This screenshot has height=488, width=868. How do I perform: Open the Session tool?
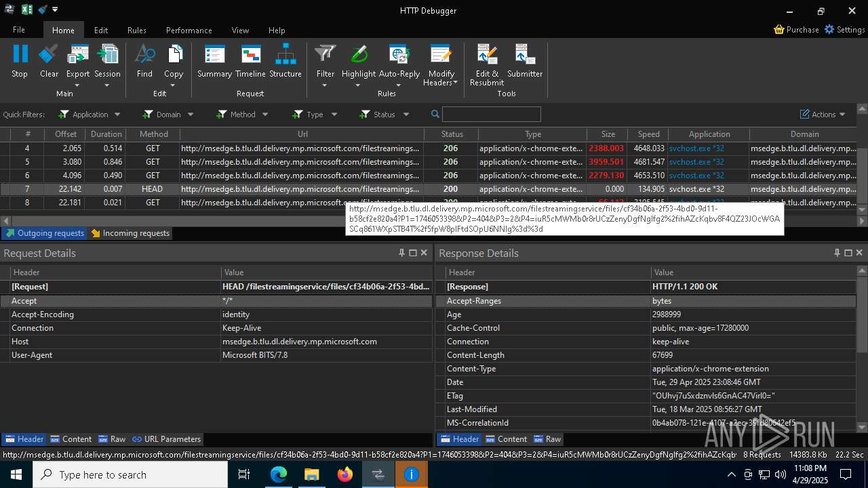point(107,61)
